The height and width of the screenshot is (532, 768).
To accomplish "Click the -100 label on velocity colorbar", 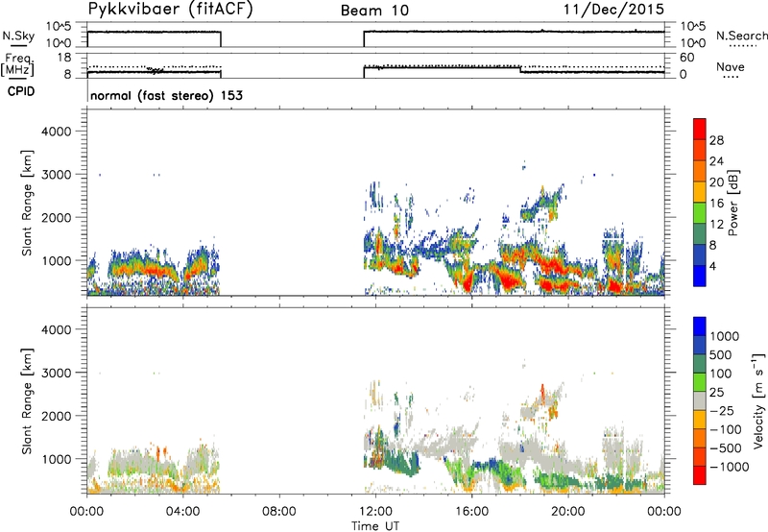I will coord(726,429).
